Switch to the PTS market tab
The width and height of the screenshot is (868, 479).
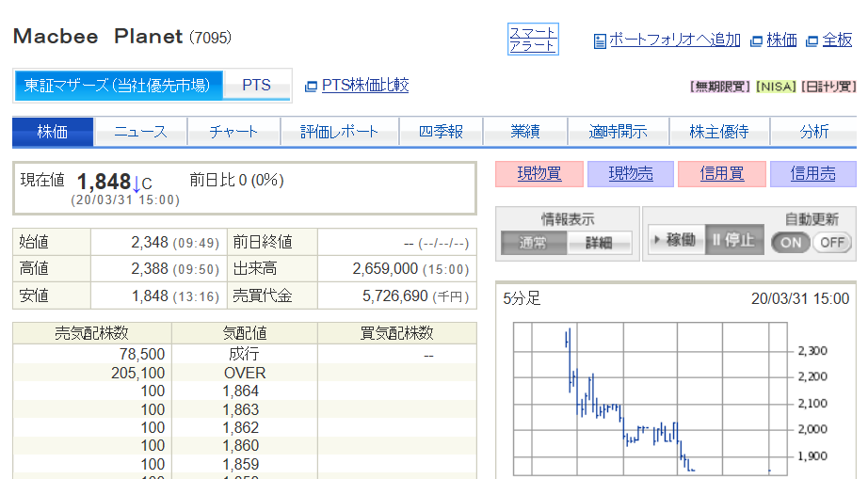[256, 86]
